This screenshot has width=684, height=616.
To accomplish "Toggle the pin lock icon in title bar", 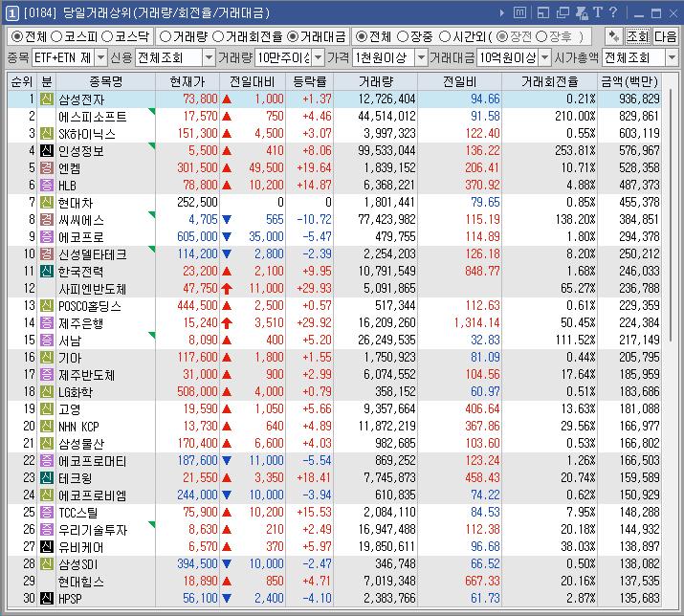I will (x=582, y=12).
